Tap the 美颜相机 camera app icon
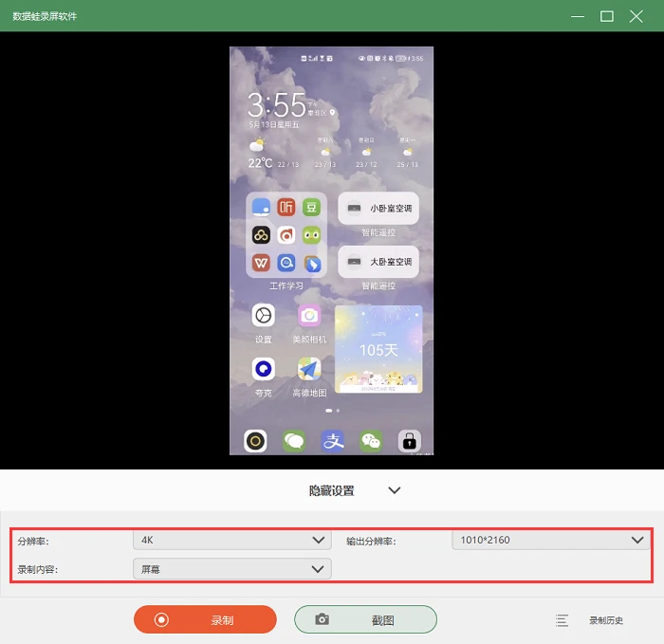 (x=309, y=316)
